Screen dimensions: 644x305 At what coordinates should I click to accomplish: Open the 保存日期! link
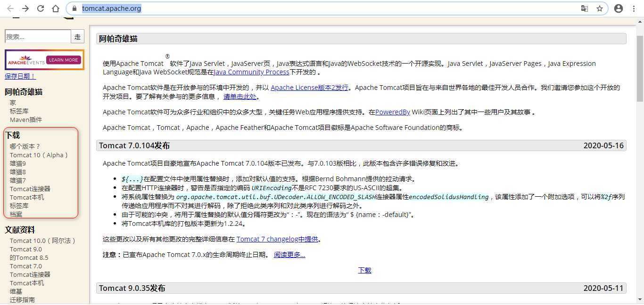20,76
